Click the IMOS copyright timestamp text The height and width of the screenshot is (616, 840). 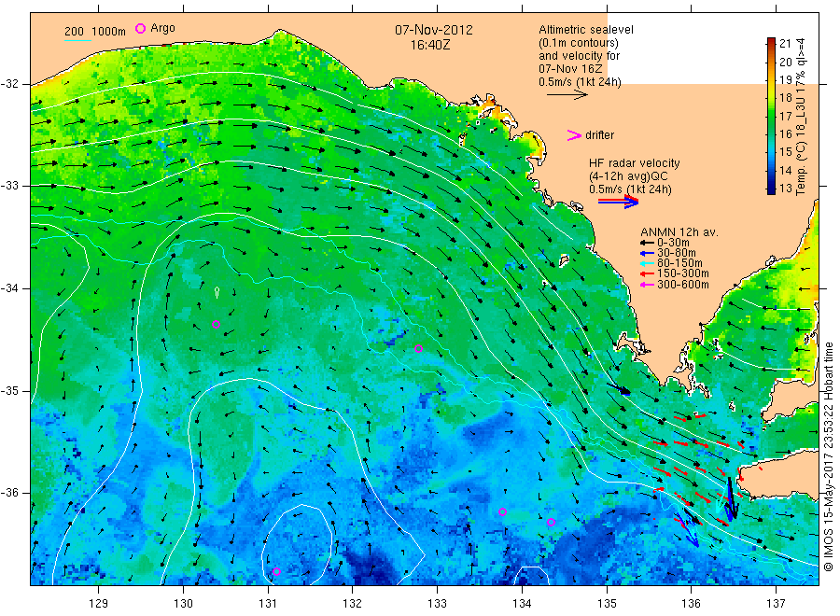pyautogui.click(x=829, y=456)
